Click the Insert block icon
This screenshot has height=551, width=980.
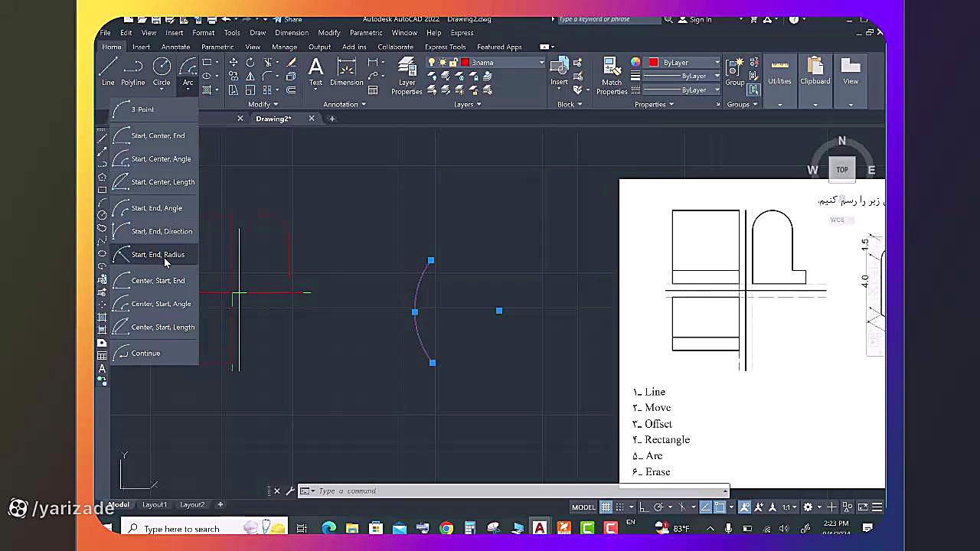pos(560,70)
